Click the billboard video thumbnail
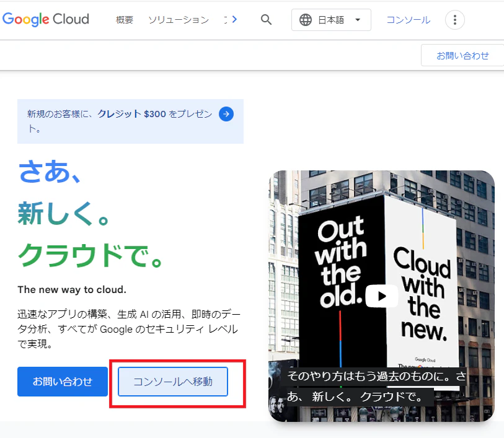Image resolution: width=504 pixels, height=438 pixels. pos(381,296)
